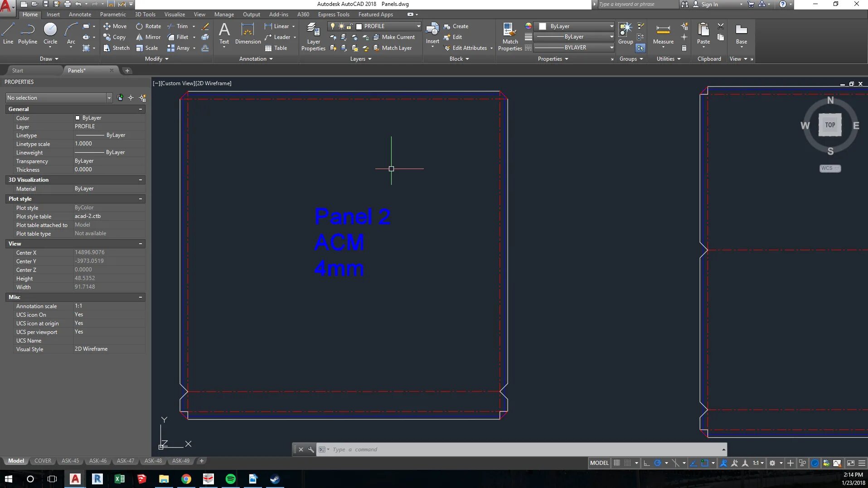Activate Match Properties tool
The image size is (868, 488).
tap(510, 37)
